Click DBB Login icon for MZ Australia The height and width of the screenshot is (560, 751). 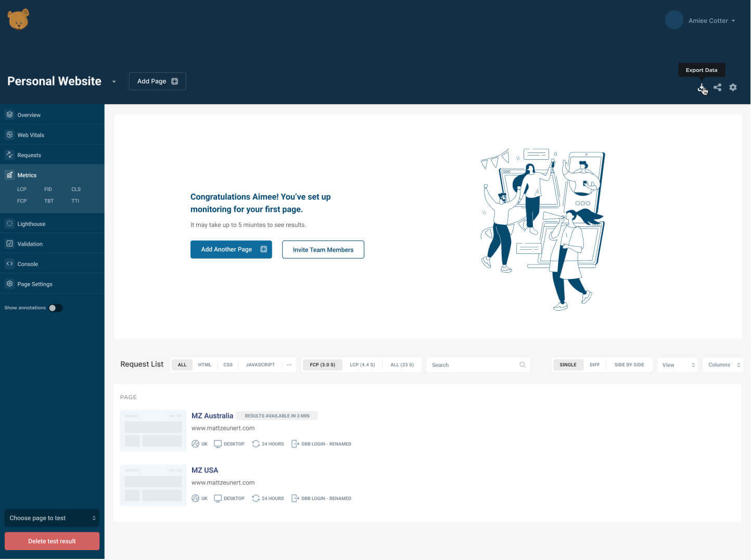[295, 444]
